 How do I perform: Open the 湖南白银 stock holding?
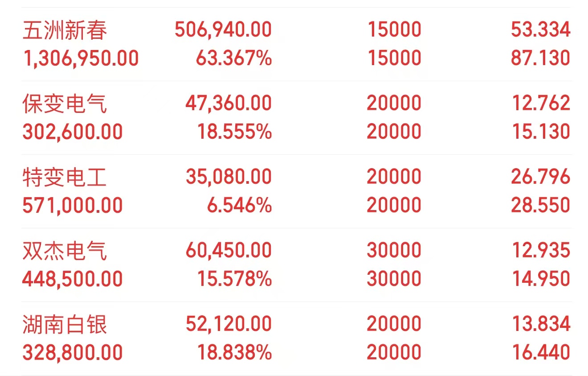pyautogui.click(x=65, y=325)
